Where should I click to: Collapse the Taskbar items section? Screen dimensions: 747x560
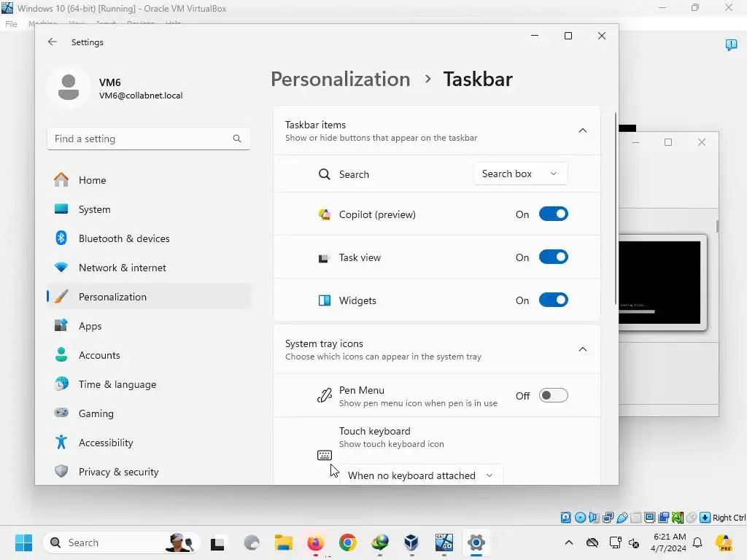click(582, 131)
